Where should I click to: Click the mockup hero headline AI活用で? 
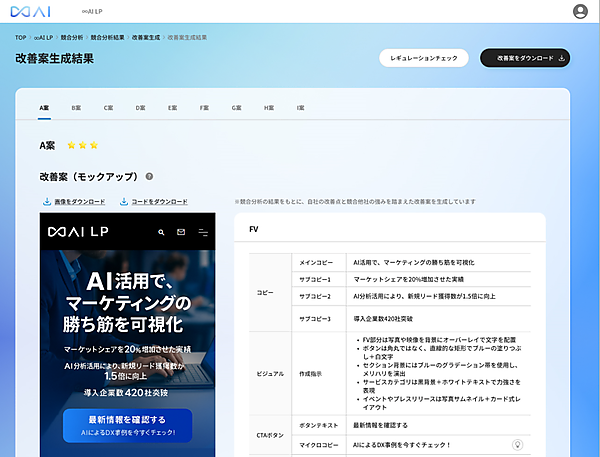[129, 281]
